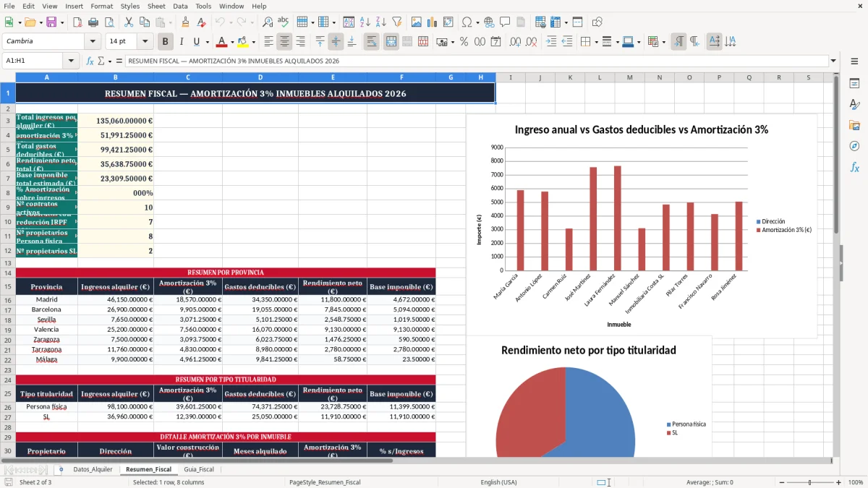Click the zoom in plus button
868x488 pixels.
[x=840, y=482]
